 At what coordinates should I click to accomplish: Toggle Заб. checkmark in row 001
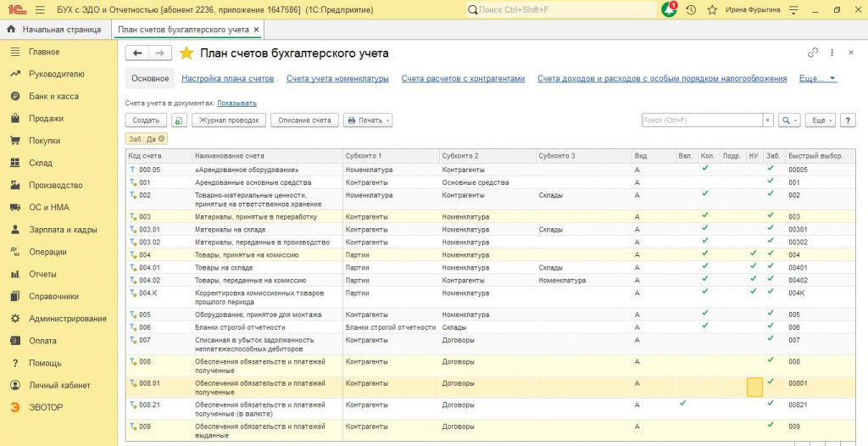coord(770,181)
